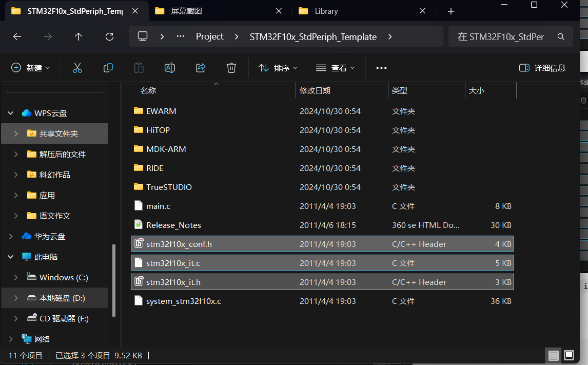
Task: Click the This PC monitor icon in address bar
Action: point(143,36)
